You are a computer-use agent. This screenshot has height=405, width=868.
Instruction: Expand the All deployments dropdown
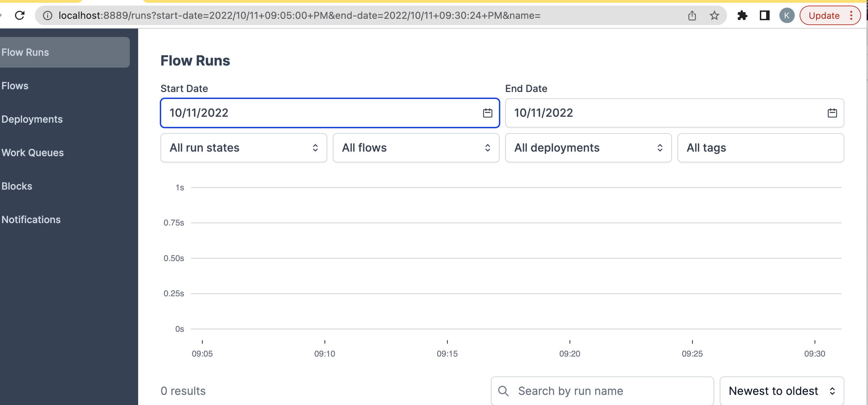pos(588,148)
